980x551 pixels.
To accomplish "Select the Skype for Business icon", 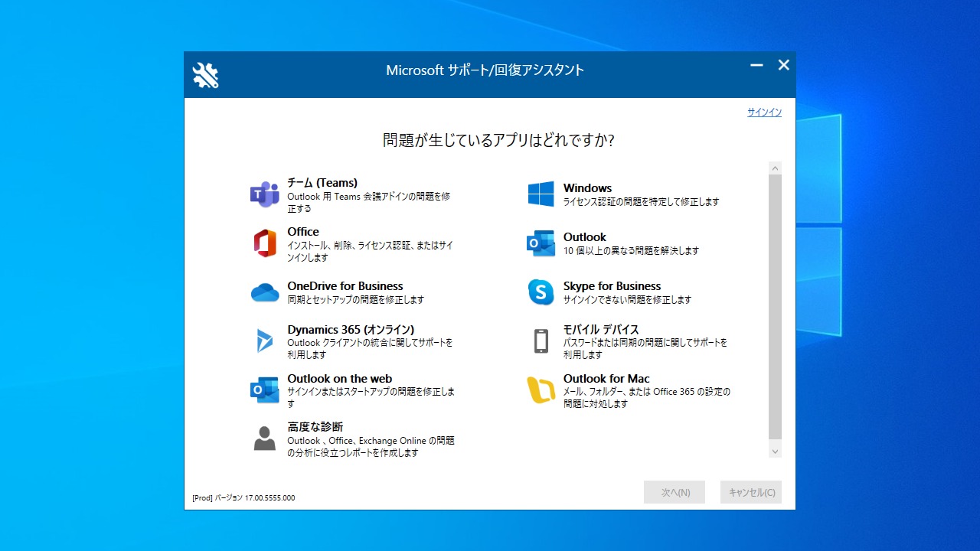I will tap(541, 292).
